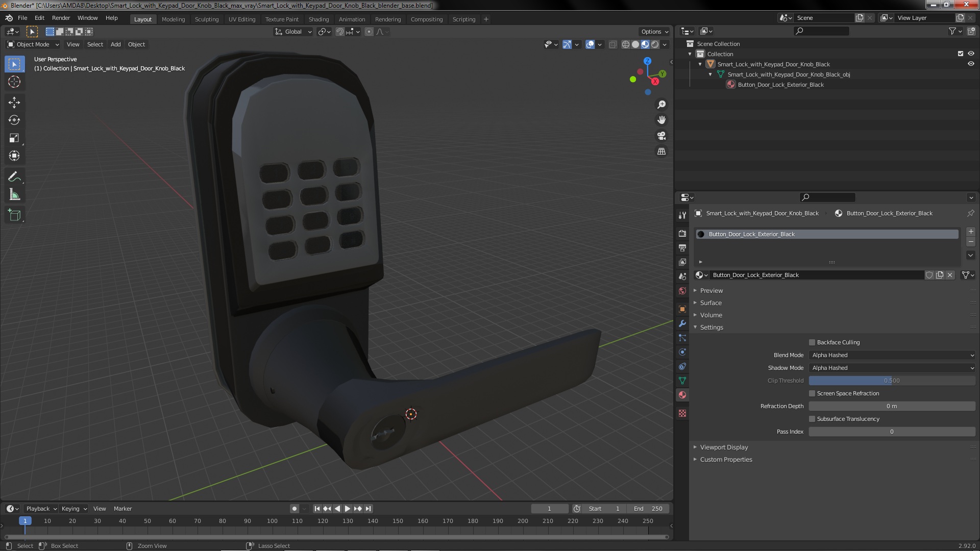
Task: Open the Shadow Mode dropdown
Action: (x=892, y=368)
